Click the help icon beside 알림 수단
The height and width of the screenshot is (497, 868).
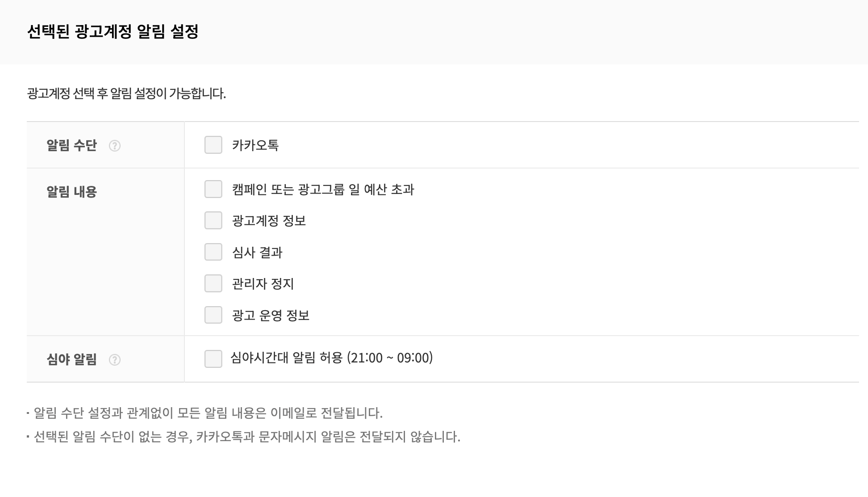(115, 146)
